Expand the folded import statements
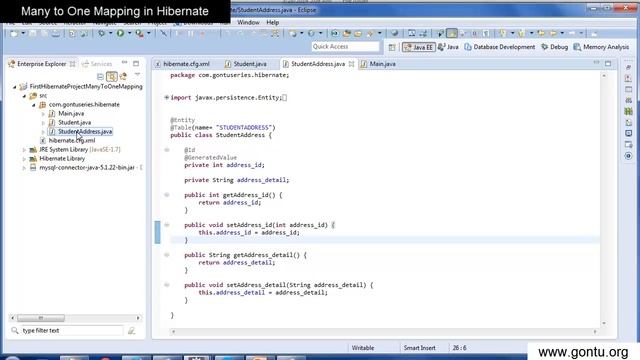The image size is (640, 360). [x=167, y=98]
